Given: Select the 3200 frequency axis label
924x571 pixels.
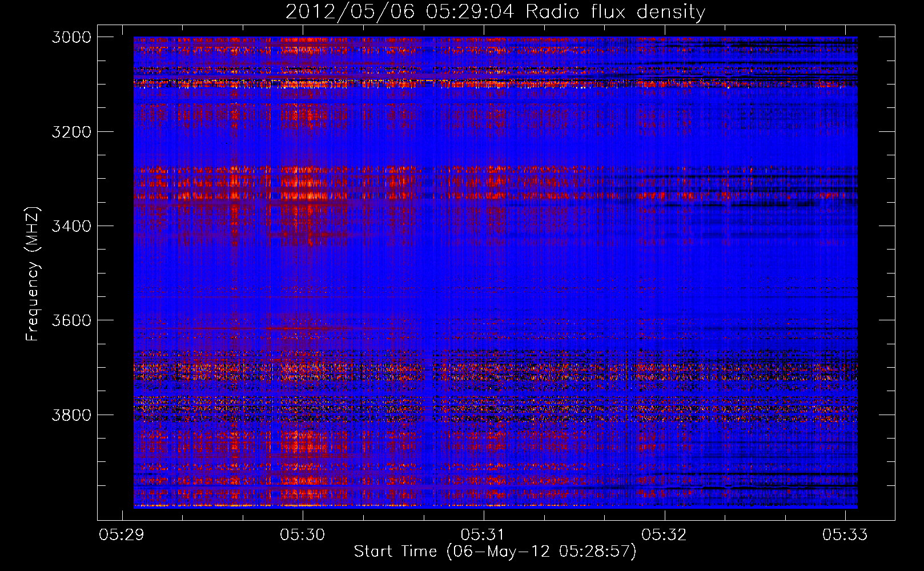Looking at the screenshot, I should tap(71, 132).
